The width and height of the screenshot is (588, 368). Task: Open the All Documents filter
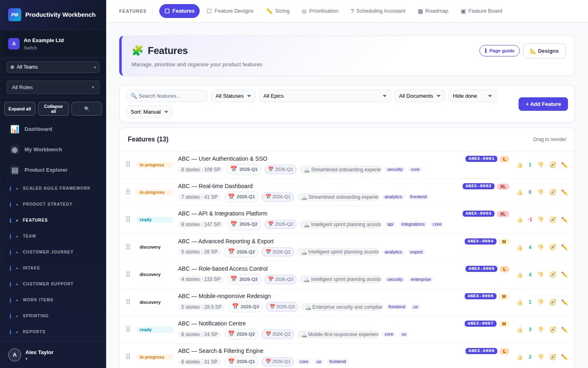click(420, 96)
